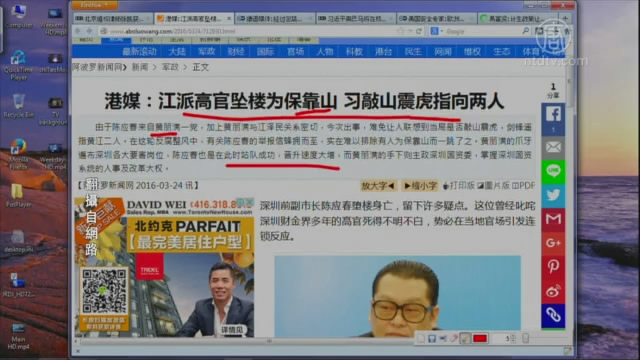640x360 pixels.
Task: Go back with the Firefox back arrow
Action: (78, 31)
